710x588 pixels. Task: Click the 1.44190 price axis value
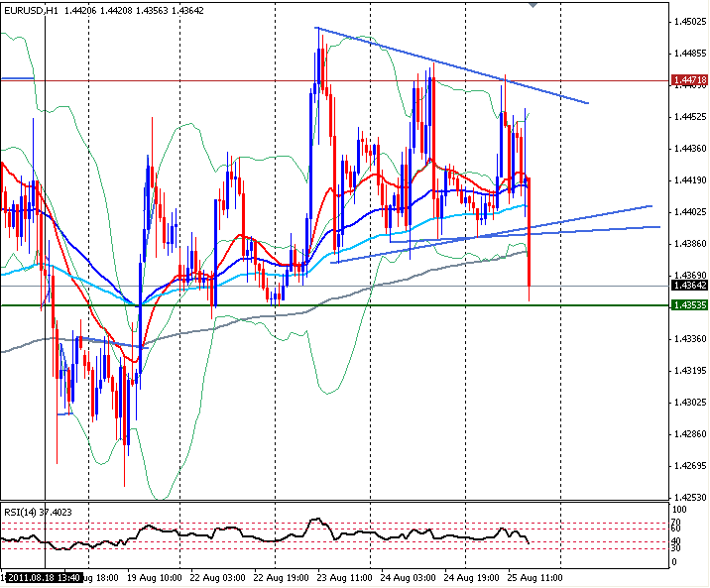point(689,180)
